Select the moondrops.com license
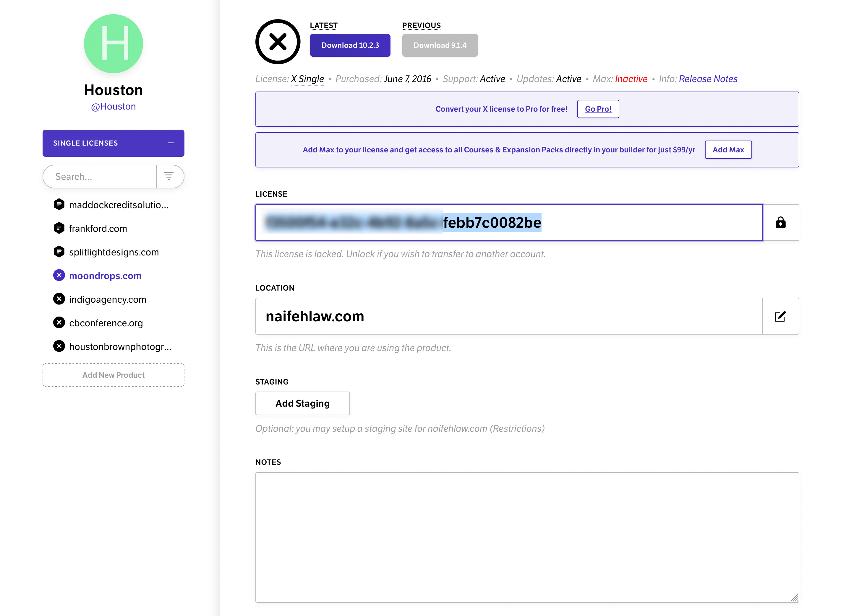The height and width of the screenshot is (616, 846). tap(105, 276)
